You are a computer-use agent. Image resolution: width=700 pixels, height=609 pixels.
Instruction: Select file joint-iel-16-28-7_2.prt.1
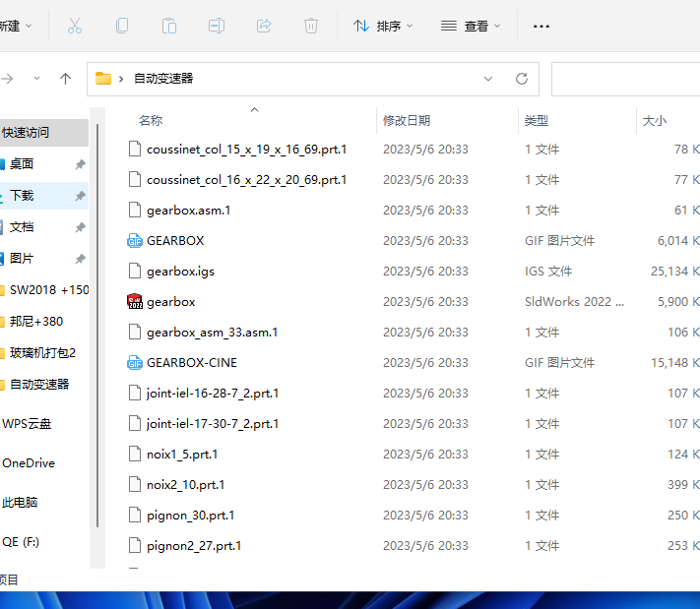coord(213,394)
